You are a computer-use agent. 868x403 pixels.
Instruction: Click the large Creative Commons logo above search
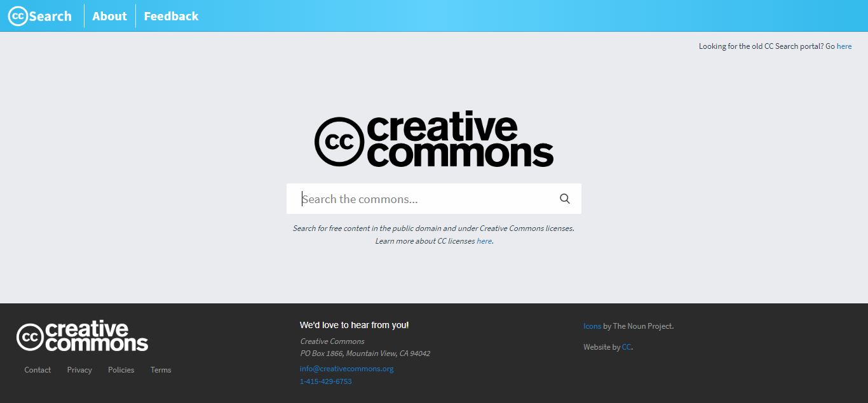point(434,140)
